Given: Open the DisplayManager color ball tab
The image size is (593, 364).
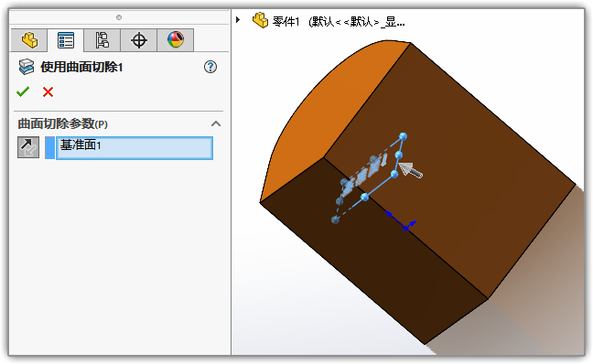Looking at the screenshot, I should point(175,40).
